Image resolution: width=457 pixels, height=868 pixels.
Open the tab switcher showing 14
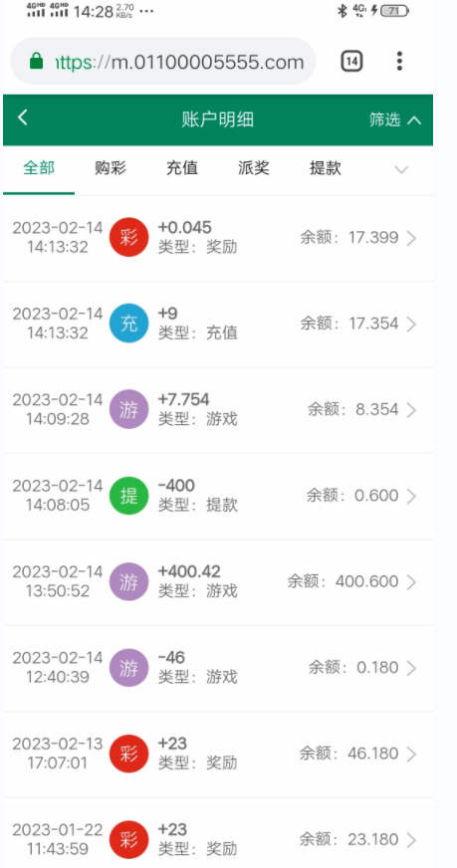pos(351,61)
